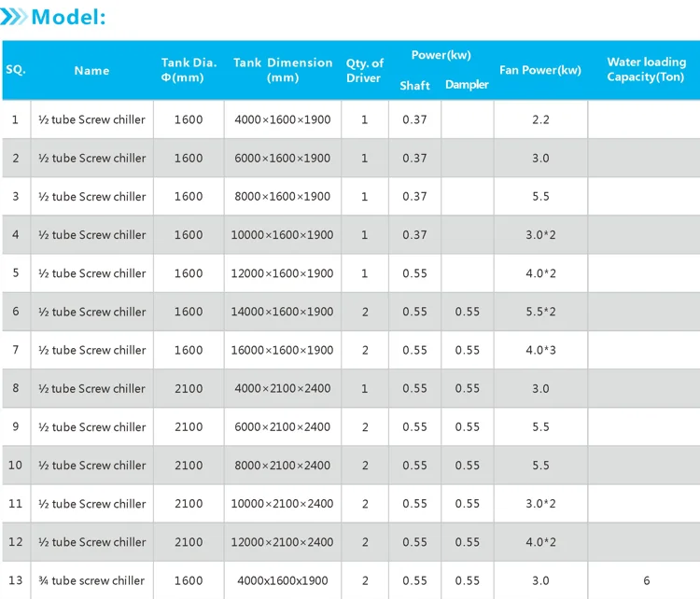Select the Qty. of Driver header
This screenshot has height=599, width=700.
(364, 71)
